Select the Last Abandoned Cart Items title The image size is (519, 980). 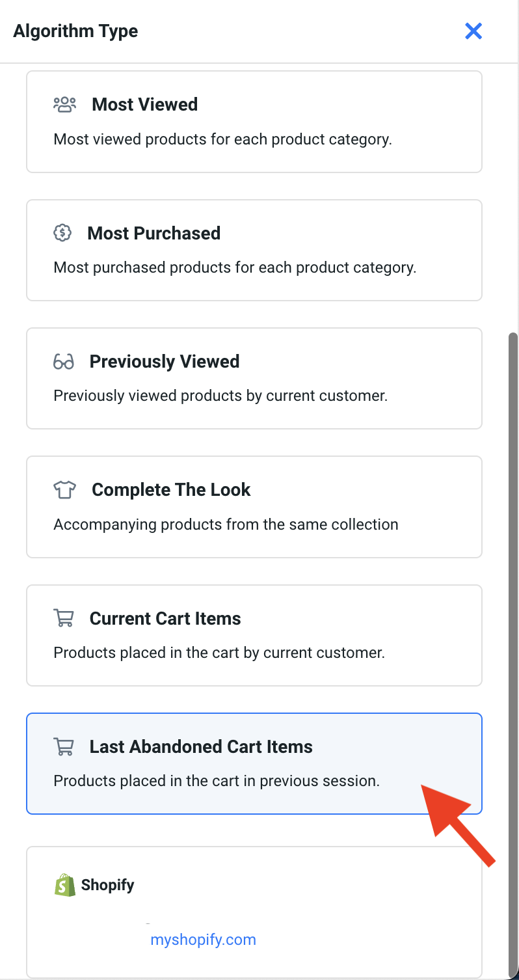tap(201, 746)
